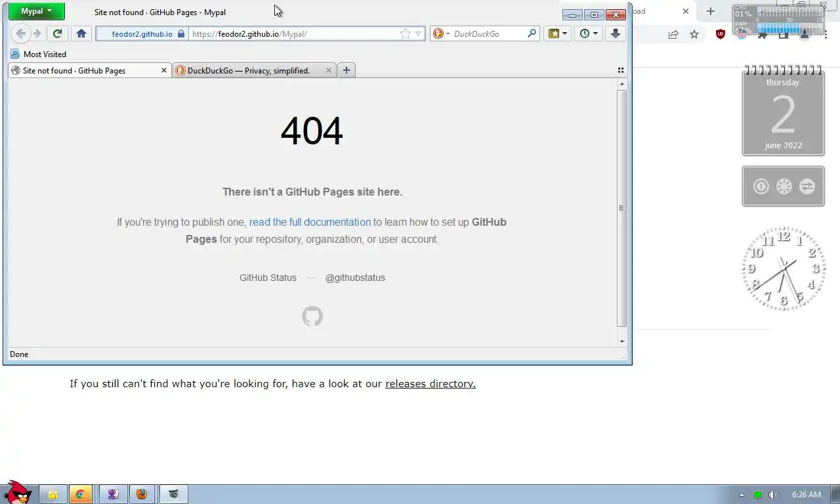
Task: Open the bookmarks menu button
Action: click(x=557, y=33)
